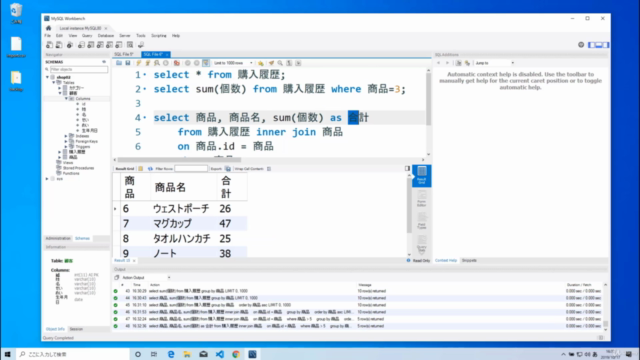Viewport: 640px width, 360px height.
Task: Open the Scripting menu
Action: tap(159, 36)
